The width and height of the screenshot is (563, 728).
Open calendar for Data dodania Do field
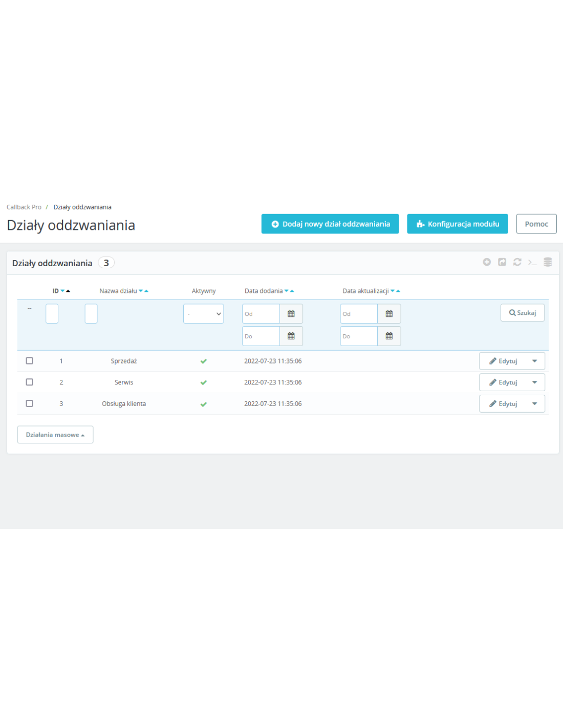point(291,336)
